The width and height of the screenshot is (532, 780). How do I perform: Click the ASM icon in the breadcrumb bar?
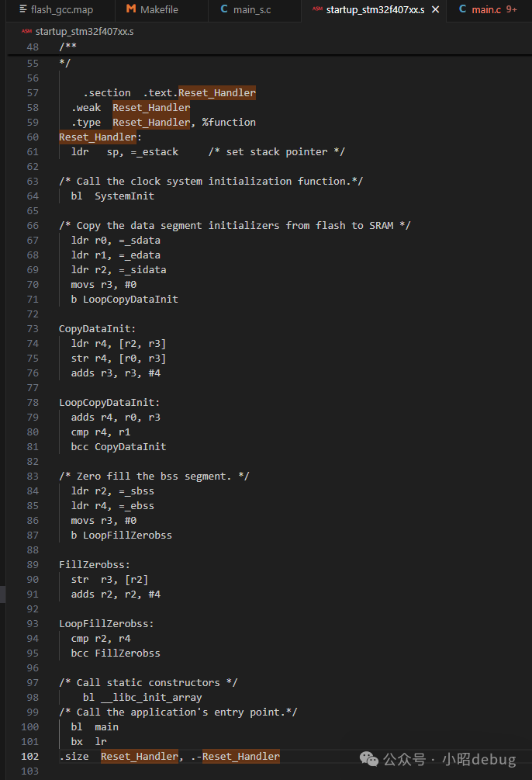tap(26, 32)
